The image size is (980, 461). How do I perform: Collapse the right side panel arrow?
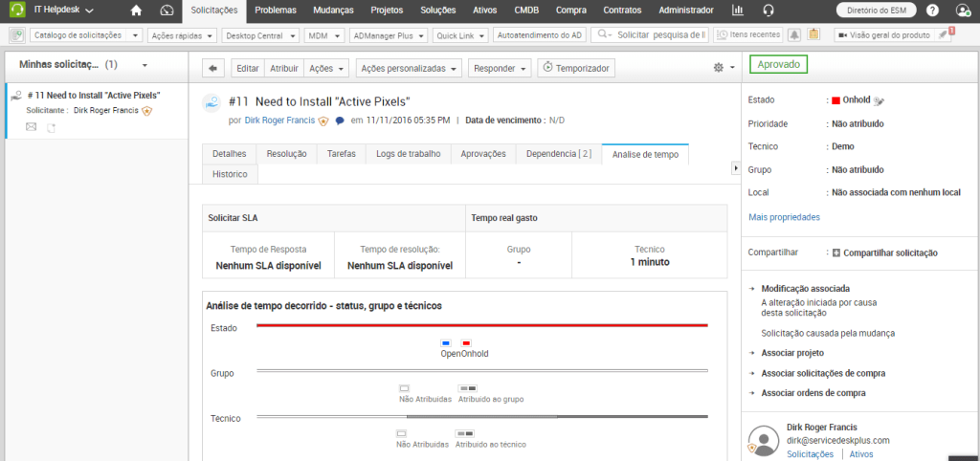click(x=735, y=167)
